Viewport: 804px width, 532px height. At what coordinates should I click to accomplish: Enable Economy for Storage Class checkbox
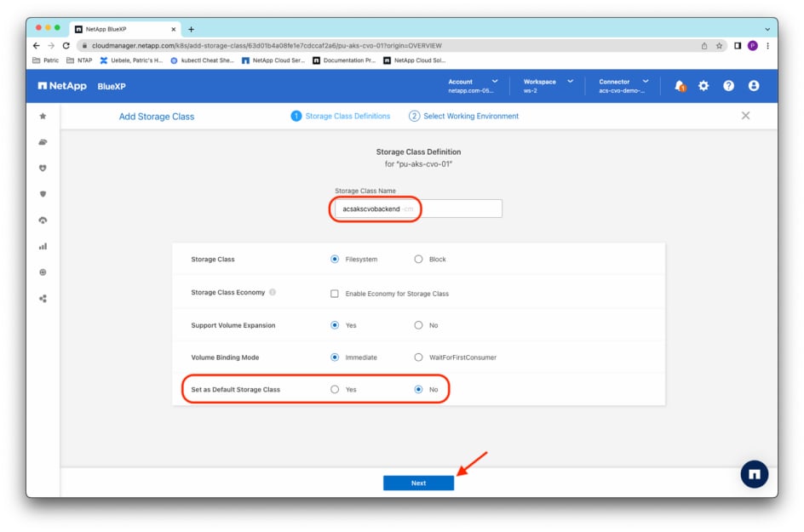point(335,294)
